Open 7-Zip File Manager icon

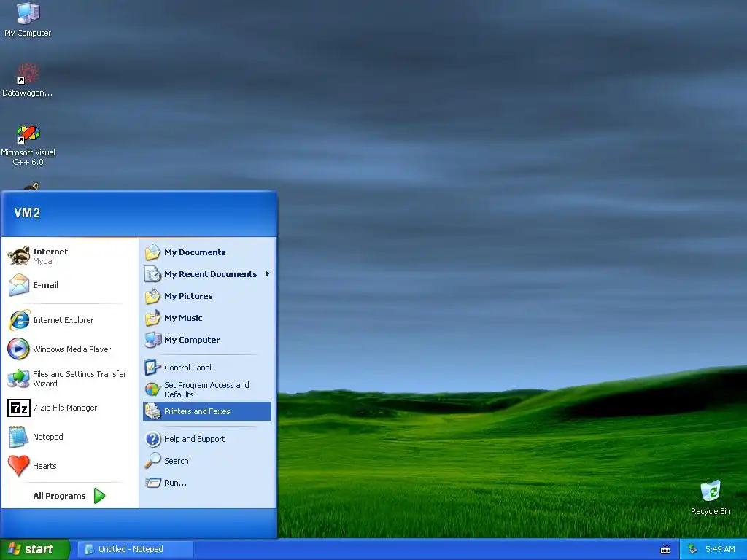(19, 408)
